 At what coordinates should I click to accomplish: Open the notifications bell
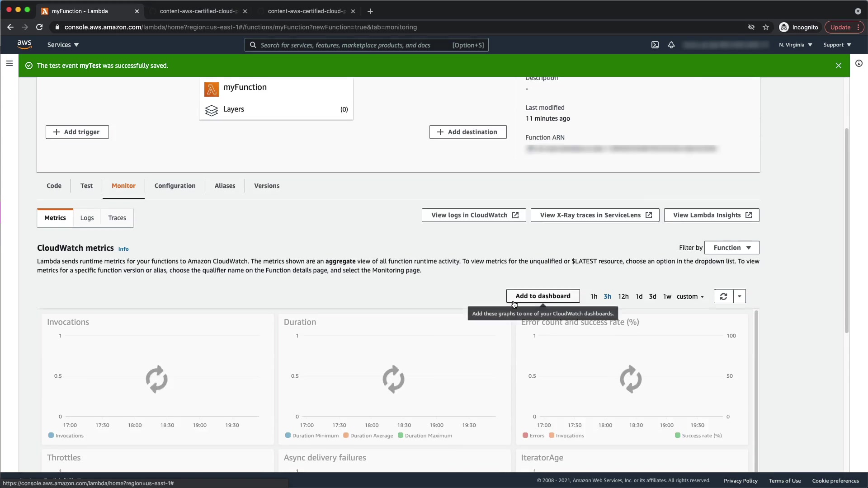click(671, 45)
